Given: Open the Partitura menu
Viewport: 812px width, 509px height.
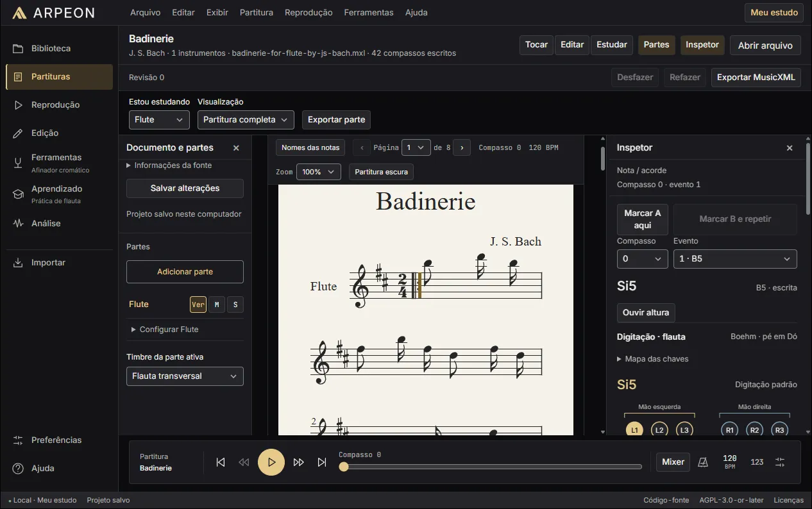Looking at the screenshot, I should (x=257, y=13).
